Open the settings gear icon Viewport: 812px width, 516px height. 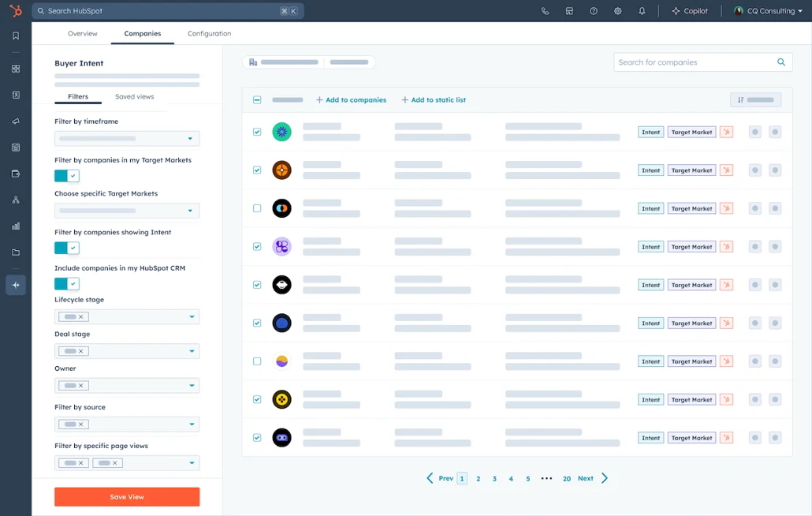(618, 11)
